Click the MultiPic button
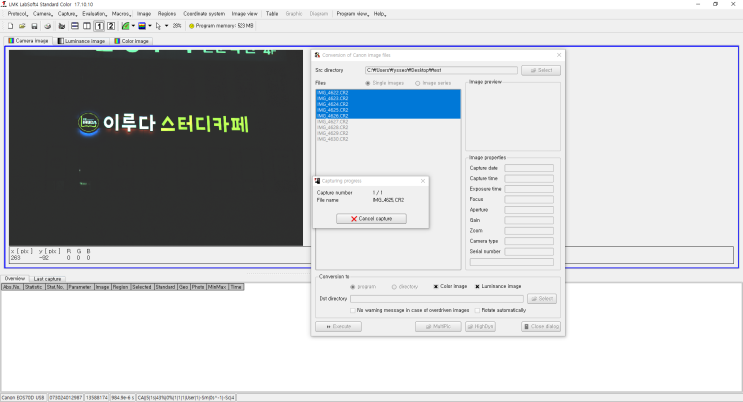Image resolution: width=743 pixels, height=402 pixels. click(438, 326)
